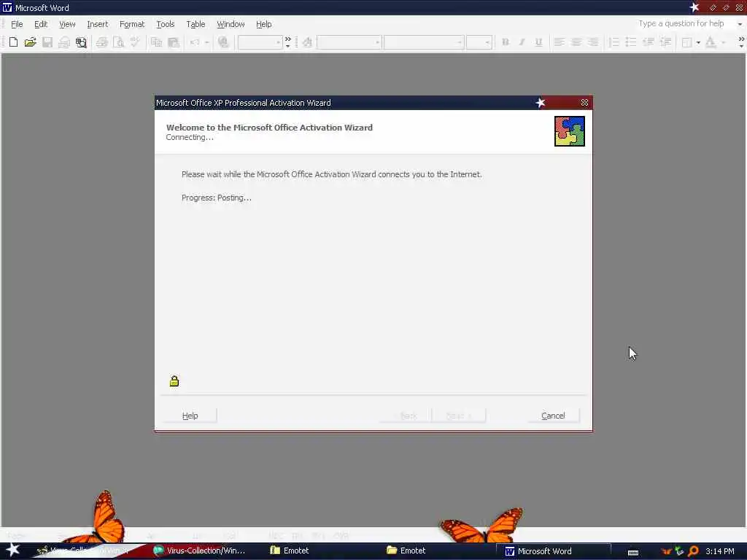Click the Search toolbar icon
Image resolution: width=747 pixels, height=560 pixels.
pos(82,42)
